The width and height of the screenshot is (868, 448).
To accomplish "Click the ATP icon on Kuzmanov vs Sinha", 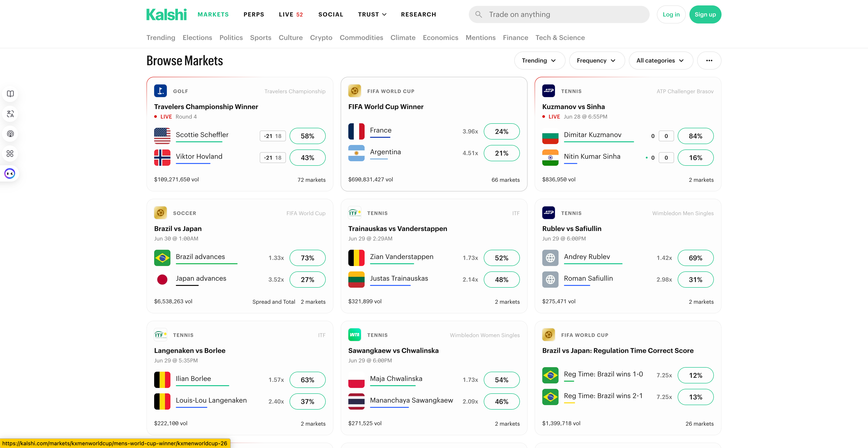I will (x=549, y=91).
